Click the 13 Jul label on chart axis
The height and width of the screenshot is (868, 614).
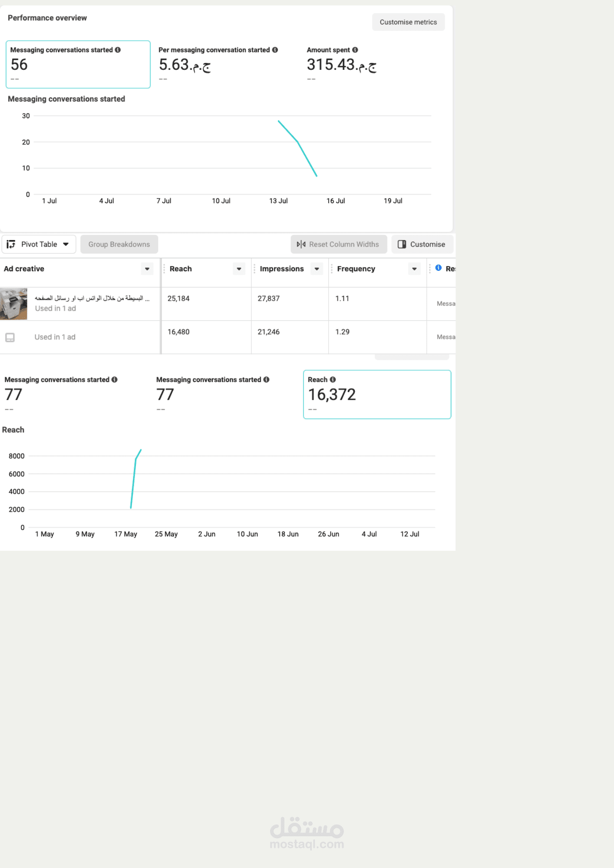click(x=278, y=201)
